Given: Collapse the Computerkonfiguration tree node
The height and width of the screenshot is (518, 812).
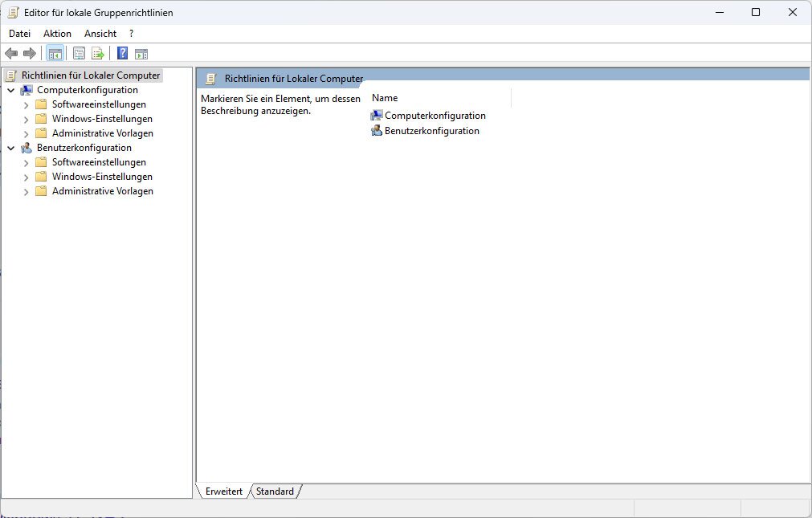Looking at the screenshot, I should click(x=10, y=91).
